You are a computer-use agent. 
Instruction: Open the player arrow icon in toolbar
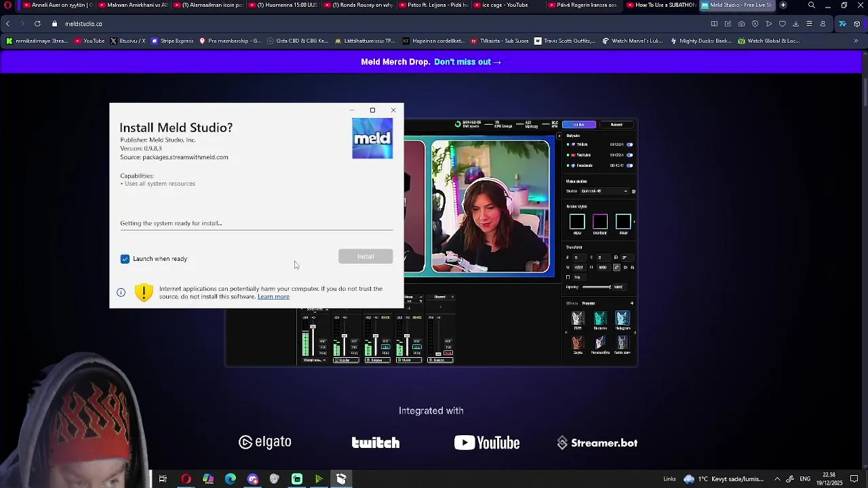pos(768,24)
